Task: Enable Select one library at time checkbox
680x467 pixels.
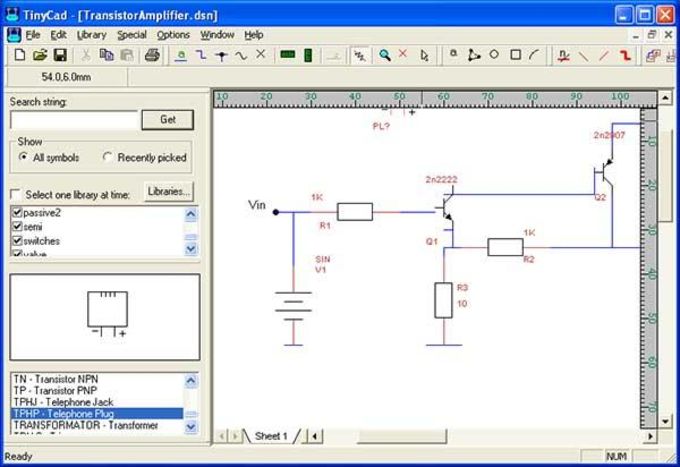Action: click(x=16, y=194)
